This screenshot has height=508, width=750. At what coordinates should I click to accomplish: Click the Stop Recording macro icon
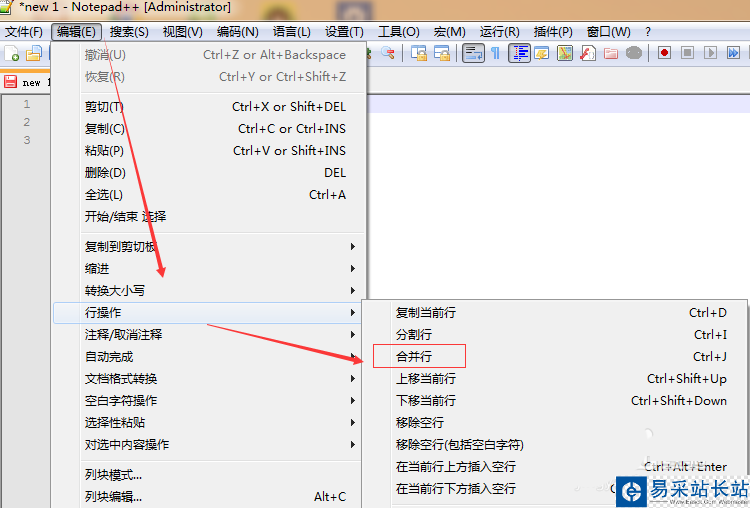(x=687, y=53)
